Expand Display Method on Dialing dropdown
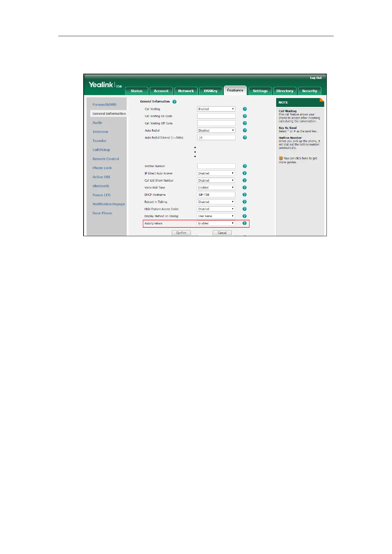Screen dimensions: 392x554 click(216, 216)
